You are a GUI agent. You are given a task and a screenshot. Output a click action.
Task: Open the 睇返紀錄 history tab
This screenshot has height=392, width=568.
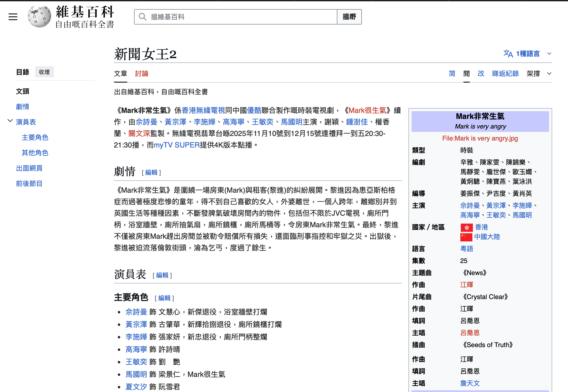click(x=505, y=73)
